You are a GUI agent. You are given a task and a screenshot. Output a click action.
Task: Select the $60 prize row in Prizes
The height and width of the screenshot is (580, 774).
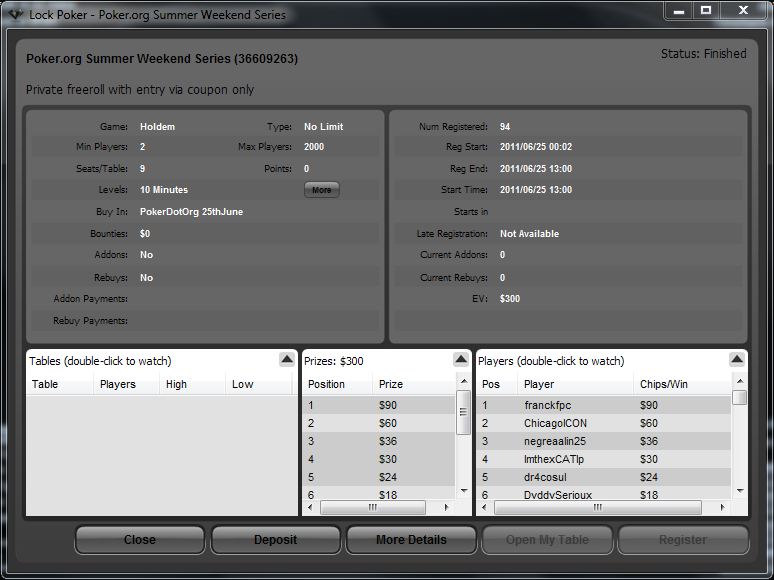pyautogui.click(x=379, y=423)
